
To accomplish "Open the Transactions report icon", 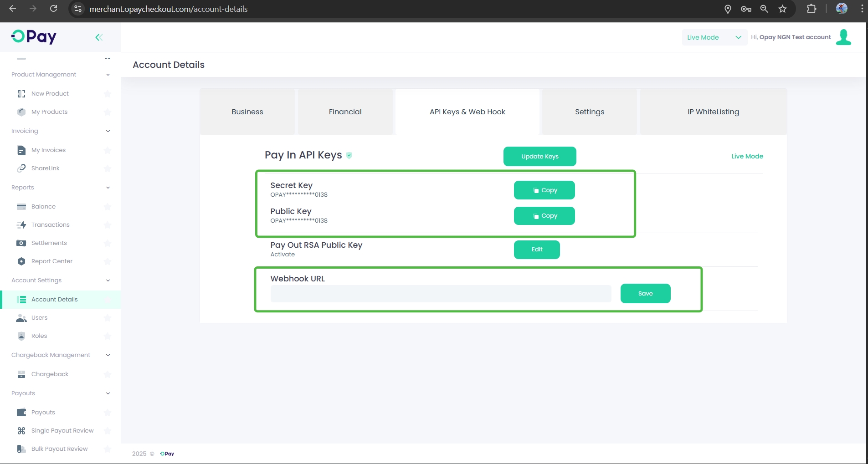I will tap(21, 225).
